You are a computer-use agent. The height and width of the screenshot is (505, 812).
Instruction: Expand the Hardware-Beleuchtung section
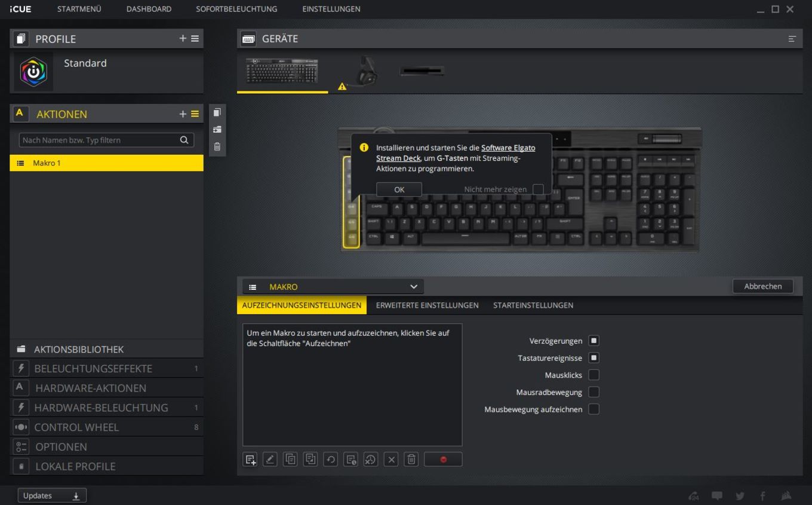[106, 408]
